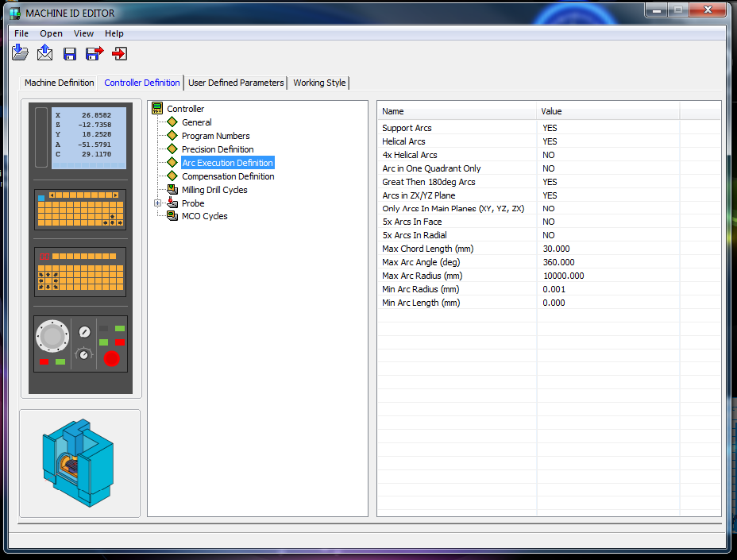Click Min Arc Radius value 0.001

coord(554,289)
